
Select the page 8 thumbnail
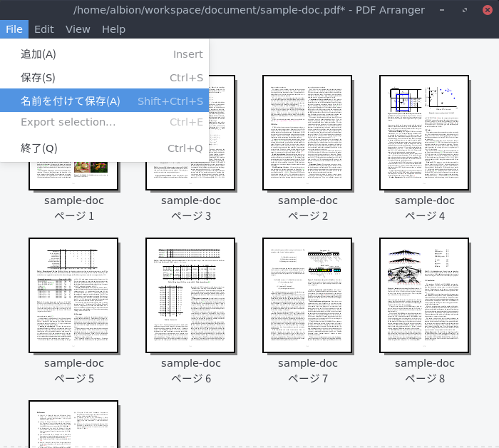click(x=424, y=295)
